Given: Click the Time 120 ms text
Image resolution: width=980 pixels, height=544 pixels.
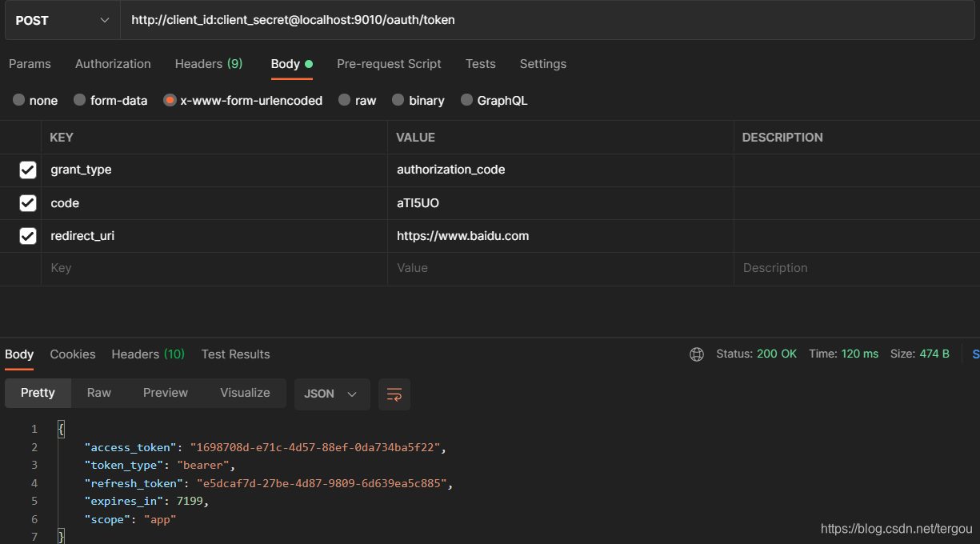Looking at the screenshot, I should (x=843, y=354).
